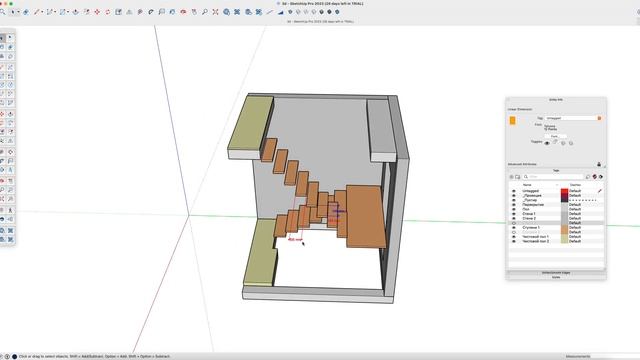The height and width of the screenshot is (360, 640).
Task: Open the Details menu icon in Tags panel
Action: pos(601,177)
